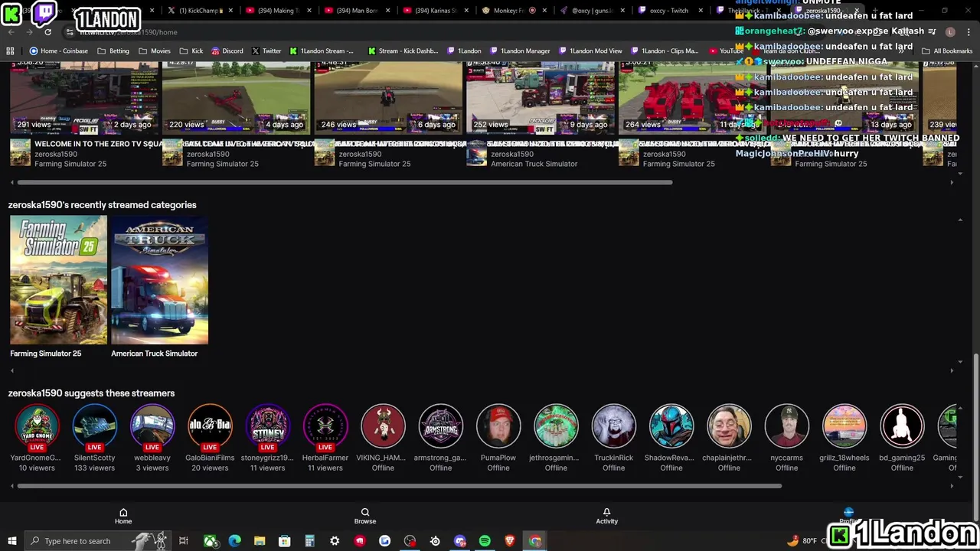Click 'American Truck Simulator' category label text
980x551 pixels.
(x=154, y=354)
